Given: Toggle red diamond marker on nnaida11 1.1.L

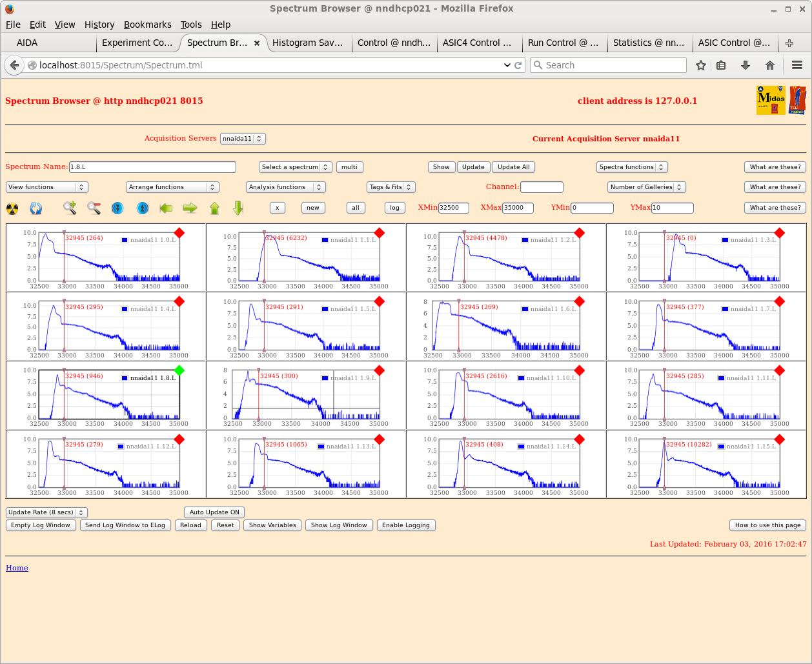Looking at the screenshot, I should [x=380, y=233].
